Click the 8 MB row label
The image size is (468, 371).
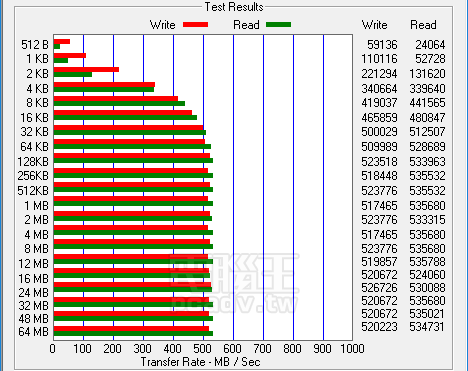(37, 249)
